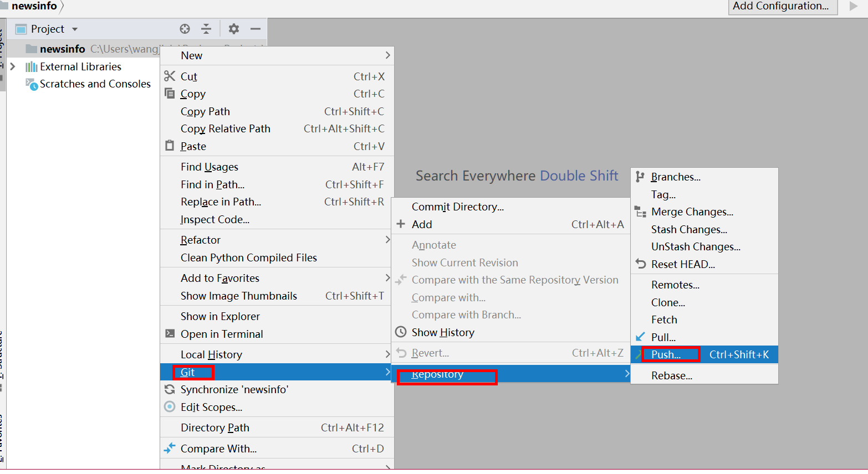Click the Edit Scopes circle icon
This screenshot has height=474, width=868.
(170, 406)
